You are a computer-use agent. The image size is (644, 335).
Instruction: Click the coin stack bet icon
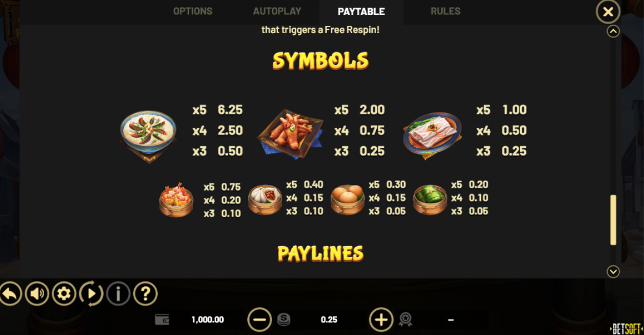284,320
